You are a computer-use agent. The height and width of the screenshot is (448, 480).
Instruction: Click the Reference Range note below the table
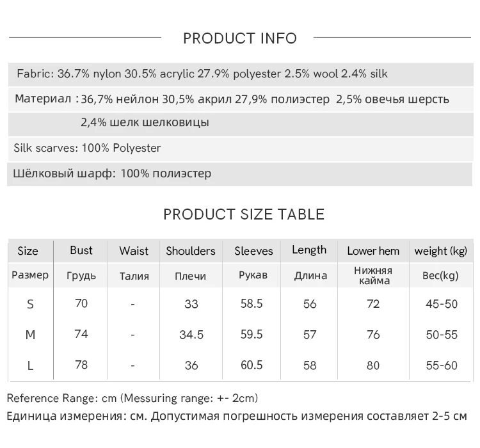(x=132, y=398)
